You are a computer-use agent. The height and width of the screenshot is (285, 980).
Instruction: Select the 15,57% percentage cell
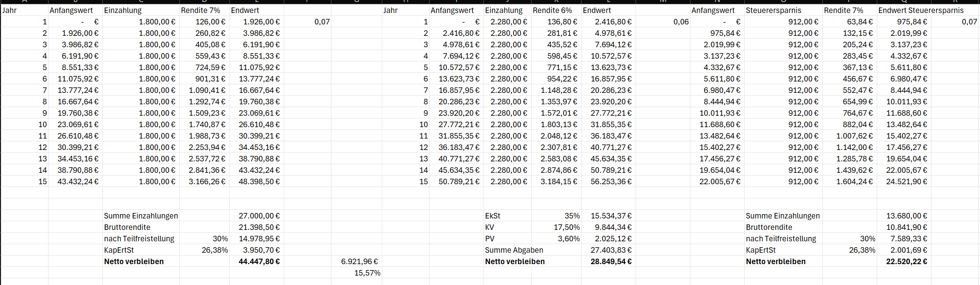pos(367,273)
